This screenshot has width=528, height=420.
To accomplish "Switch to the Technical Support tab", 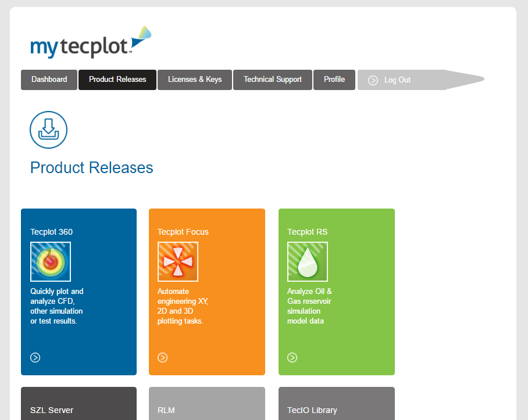I will coord(273,80).
